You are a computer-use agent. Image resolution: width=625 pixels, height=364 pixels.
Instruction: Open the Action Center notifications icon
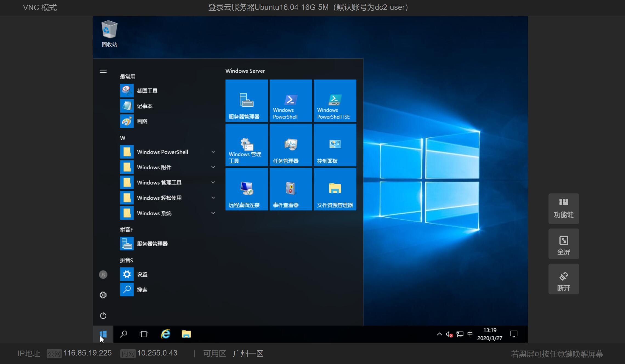click(514, 334)
